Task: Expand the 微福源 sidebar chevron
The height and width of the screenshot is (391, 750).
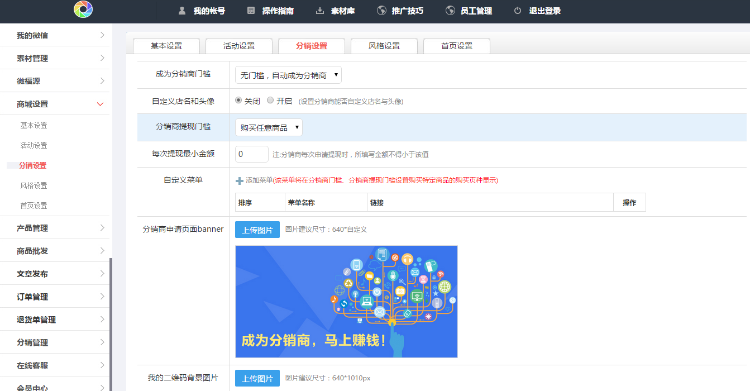Action: click(x=102, y=81)
